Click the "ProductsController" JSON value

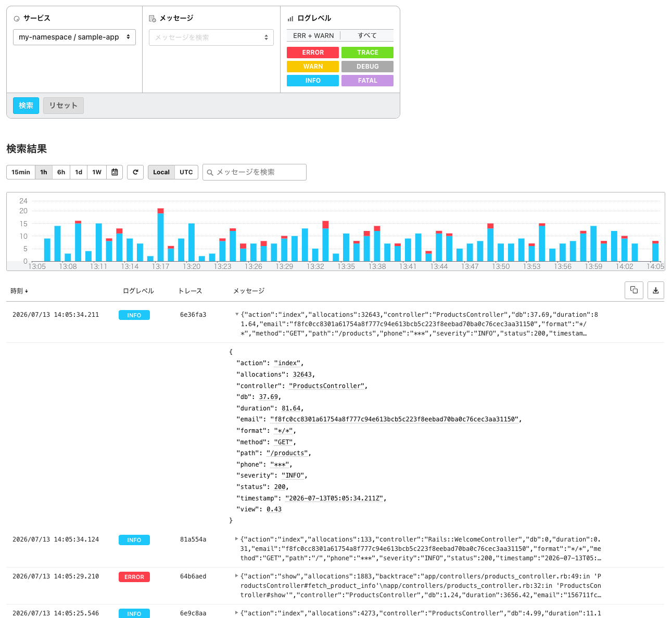coord(326,386)
